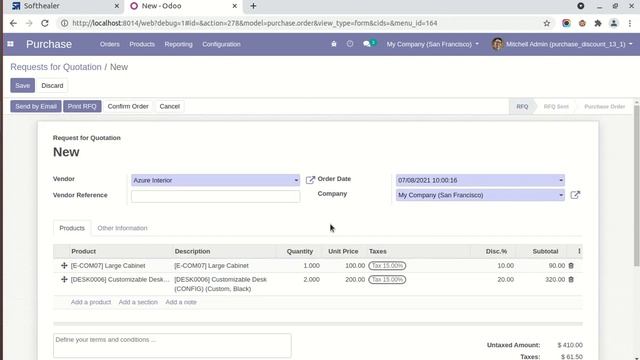Open a new browser tab
The image size is (640, 360).
pyautogui.click(x=253, y=6)
